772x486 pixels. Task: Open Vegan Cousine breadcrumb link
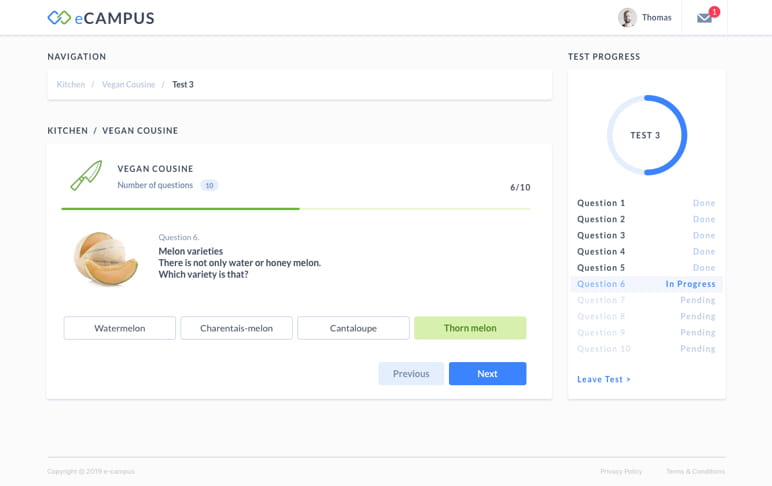[x=128, y=85]
